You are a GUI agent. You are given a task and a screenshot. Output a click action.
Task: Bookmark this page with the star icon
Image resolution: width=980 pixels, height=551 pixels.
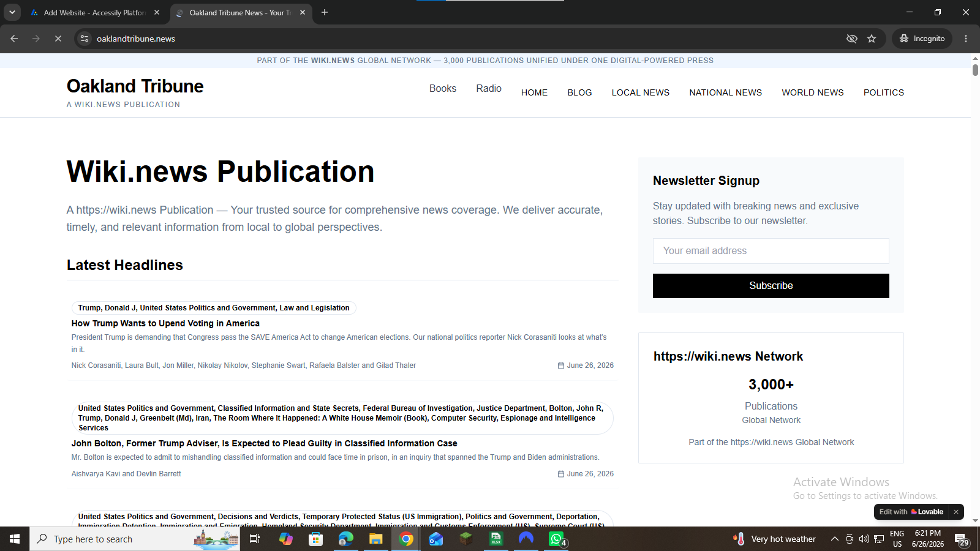(872, 39)
